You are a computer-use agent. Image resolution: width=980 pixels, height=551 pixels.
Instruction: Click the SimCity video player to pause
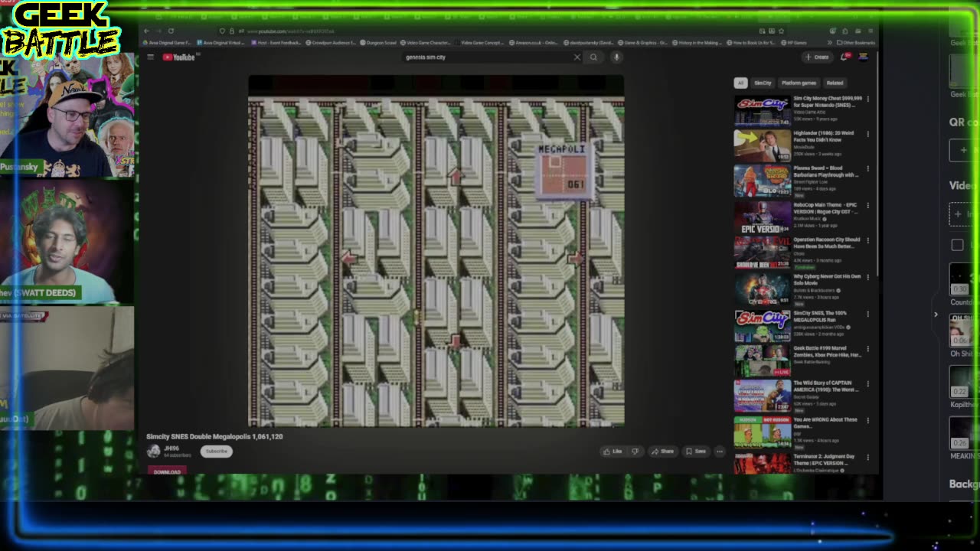[x=436, y=251]
